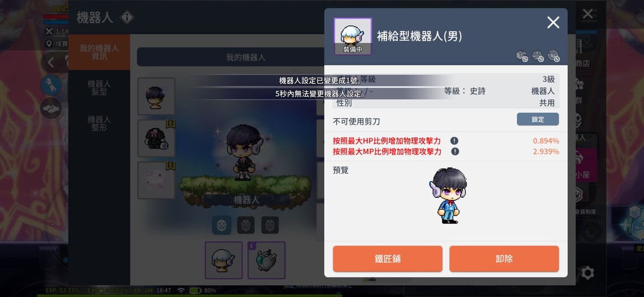Tap the equipped android heart item slot
This screenshot has width=644, height=297.
coord(266,260)
